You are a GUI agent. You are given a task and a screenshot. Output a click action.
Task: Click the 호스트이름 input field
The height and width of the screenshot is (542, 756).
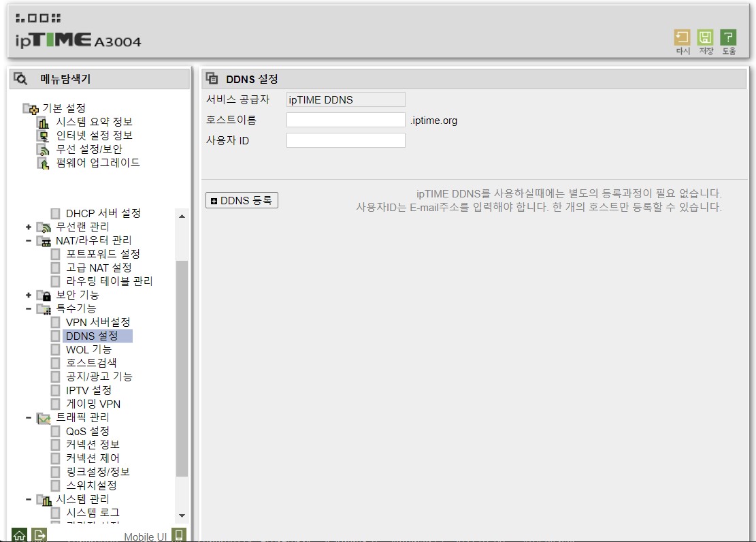(346, 120)
